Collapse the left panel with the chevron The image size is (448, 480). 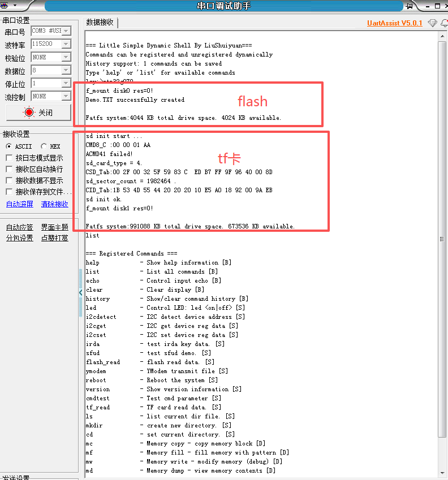click(x=80, y=293)
